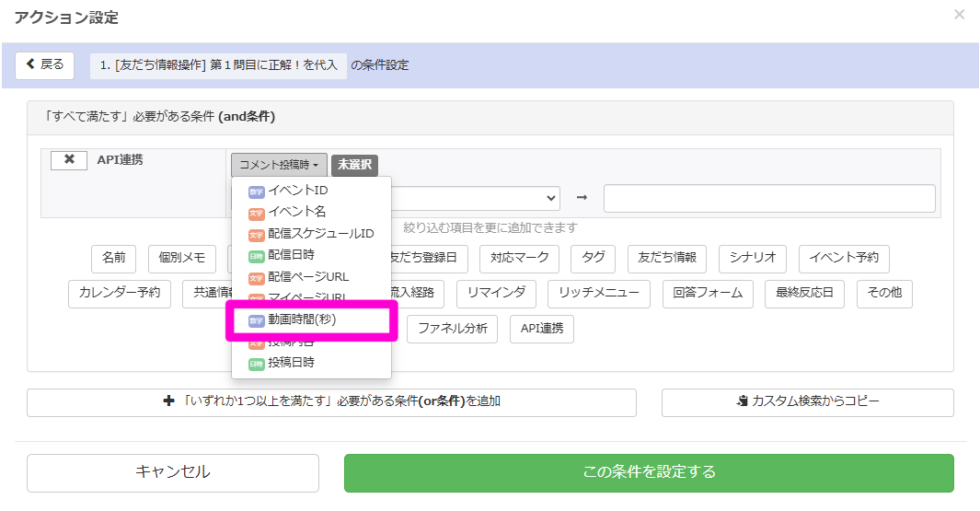Click the action label 第１問目に正解！を代入
Screen dimensions: 980x511
(218, 65)
